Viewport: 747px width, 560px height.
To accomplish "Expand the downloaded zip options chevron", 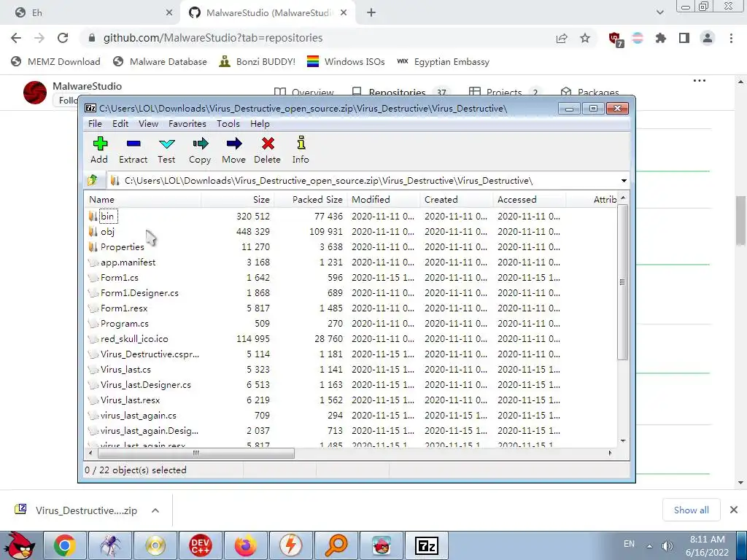I will 155,510.
